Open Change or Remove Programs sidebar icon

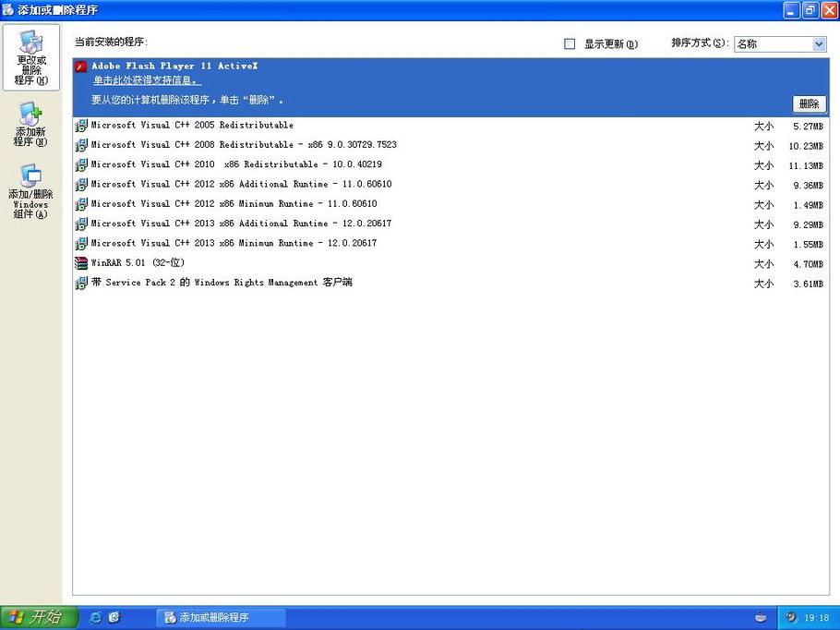(31, 57)
